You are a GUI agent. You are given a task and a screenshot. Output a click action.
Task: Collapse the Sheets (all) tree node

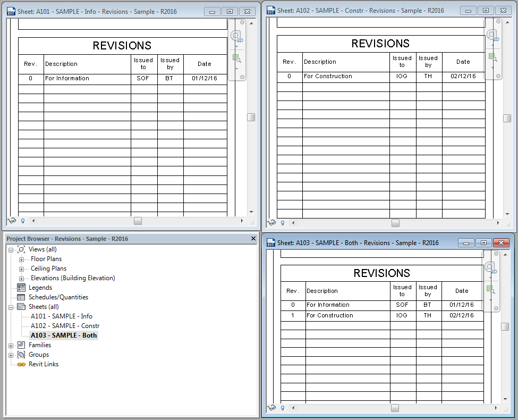tap(11, 307)
